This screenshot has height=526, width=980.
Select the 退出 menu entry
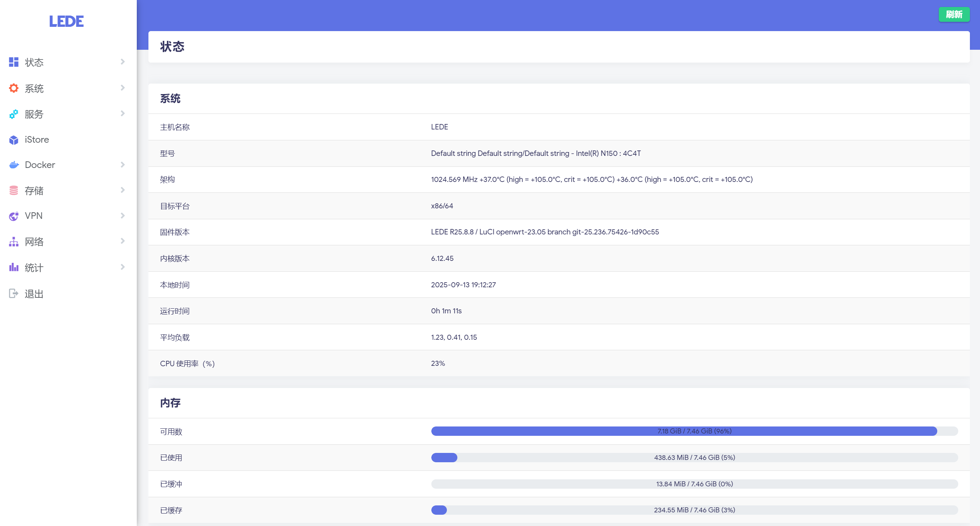(x=34, y=294)
